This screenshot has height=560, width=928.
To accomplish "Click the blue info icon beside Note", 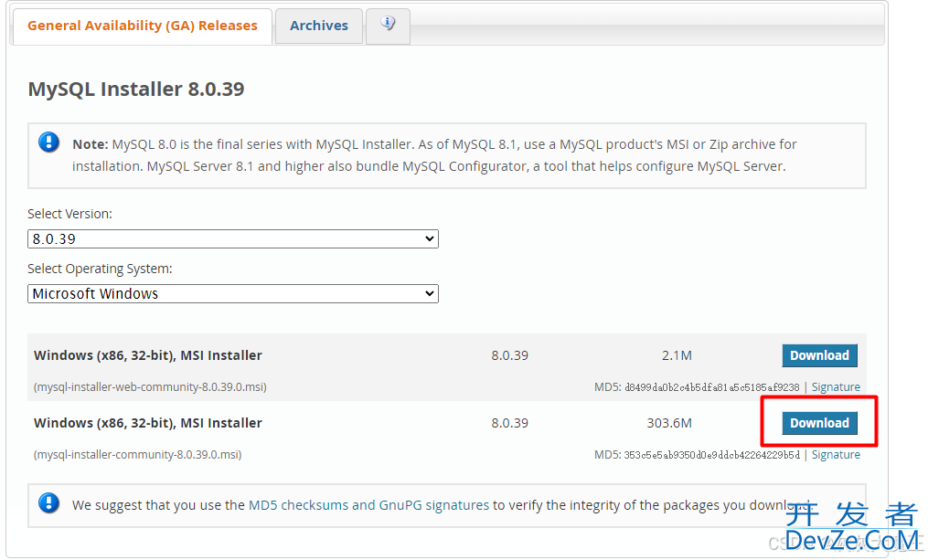I will pos(48,143).
